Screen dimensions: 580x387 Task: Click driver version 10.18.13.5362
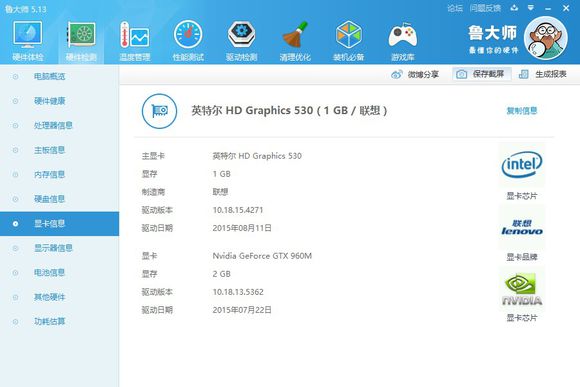tap(238, 292)
